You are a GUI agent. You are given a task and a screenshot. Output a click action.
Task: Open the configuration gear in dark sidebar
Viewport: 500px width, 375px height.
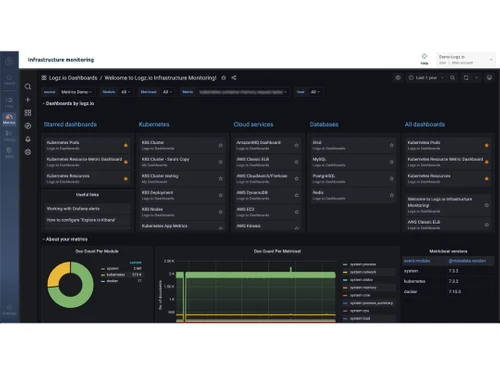coord(28,152)
